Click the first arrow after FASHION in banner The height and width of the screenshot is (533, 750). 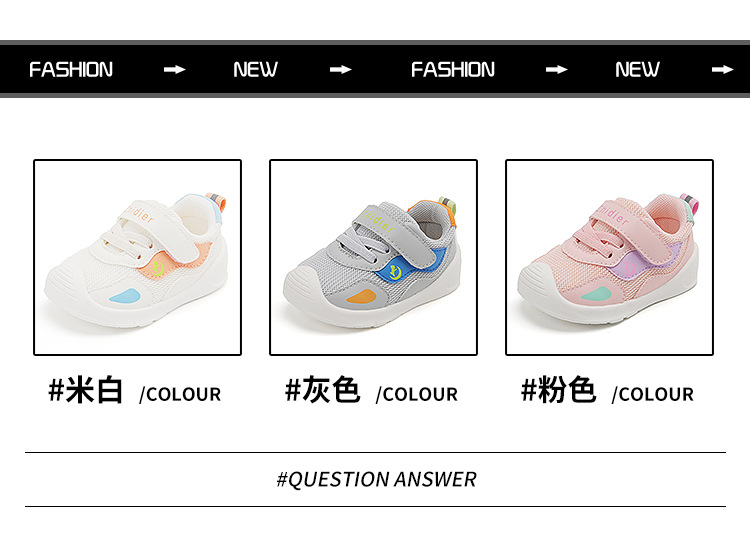point(175,70)
